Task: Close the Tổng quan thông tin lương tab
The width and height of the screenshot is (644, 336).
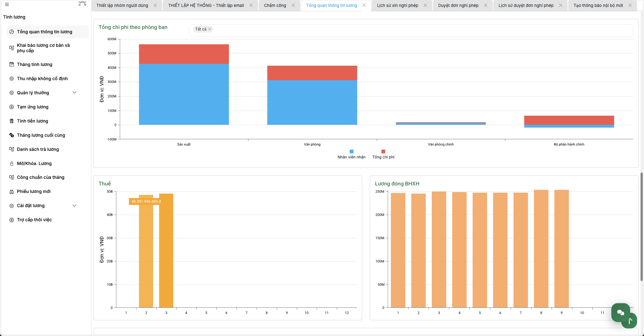Action: coord(364,5)
